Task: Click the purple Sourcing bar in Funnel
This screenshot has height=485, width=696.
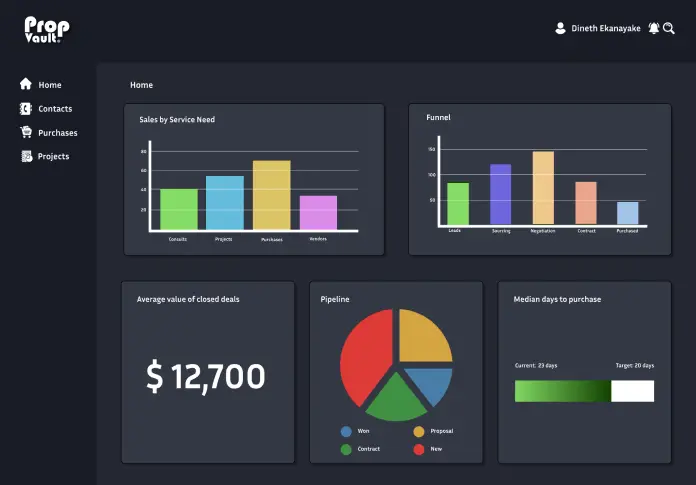Action: [500, 195]
